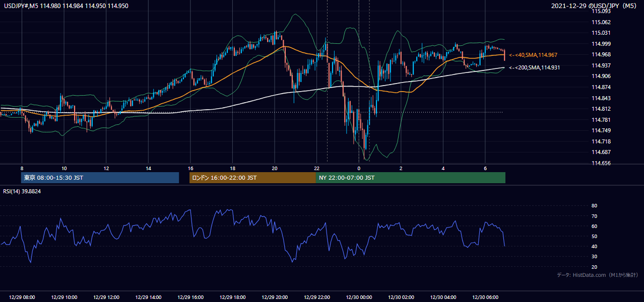
Task: Click hour label 16 under price chart
Action: (x=190, y=168)
